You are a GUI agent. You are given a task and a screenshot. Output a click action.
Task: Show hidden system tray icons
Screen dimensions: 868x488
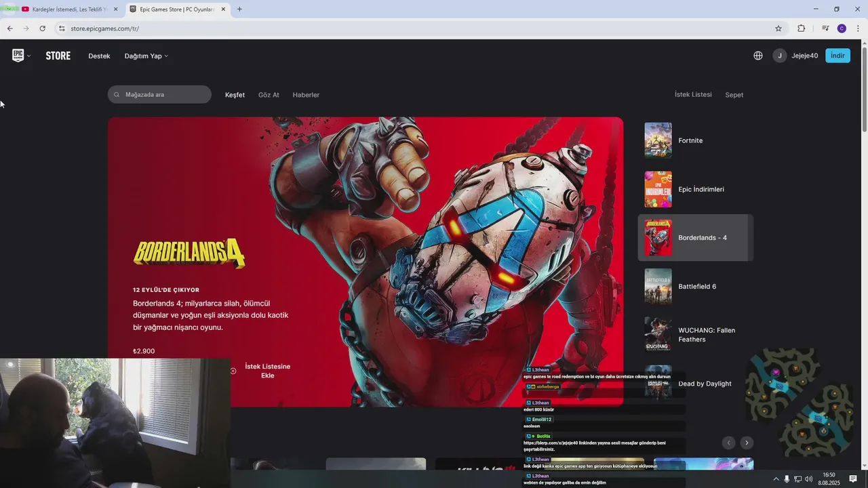(x=776, y=479)
